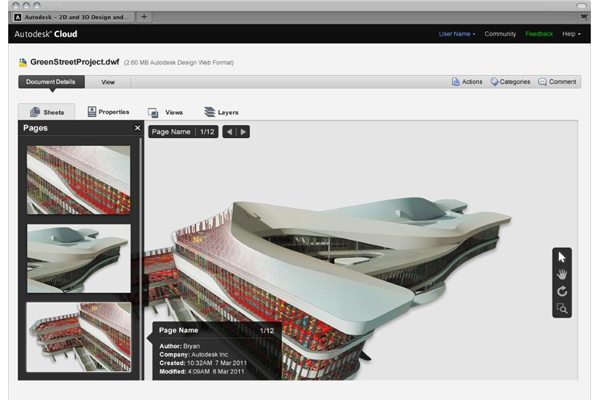The height and width of the screenshot is (400, 598).
Task: Expand the Help dropdown menu
Action: (x=571, y=34)
